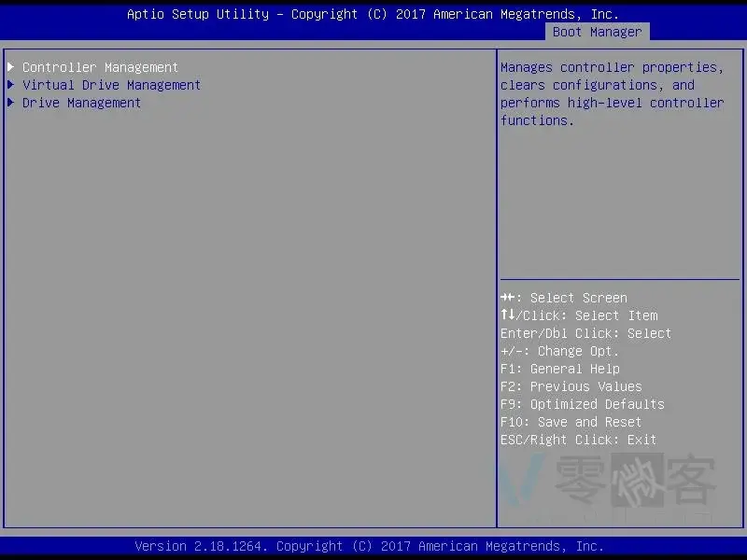Viewport: 747px width, 560px height.
Task: Click the F1: General Help line
Action: [559, 369]
